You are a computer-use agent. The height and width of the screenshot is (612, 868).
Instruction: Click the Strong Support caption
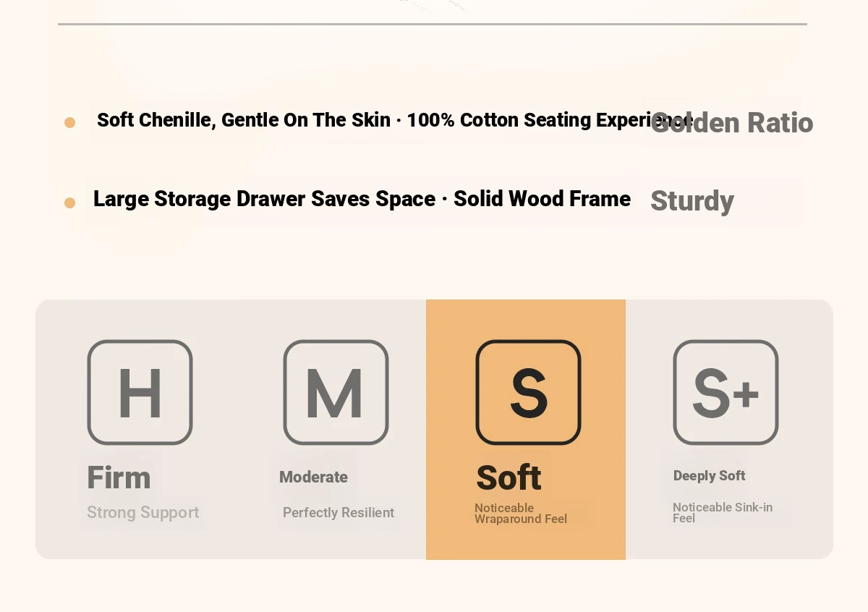[x=142, y=512]
